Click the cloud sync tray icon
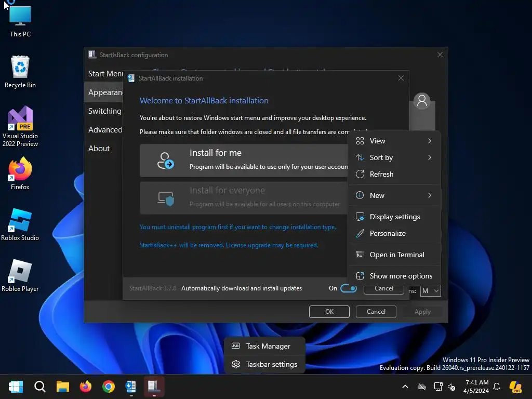 coord(422,387)
